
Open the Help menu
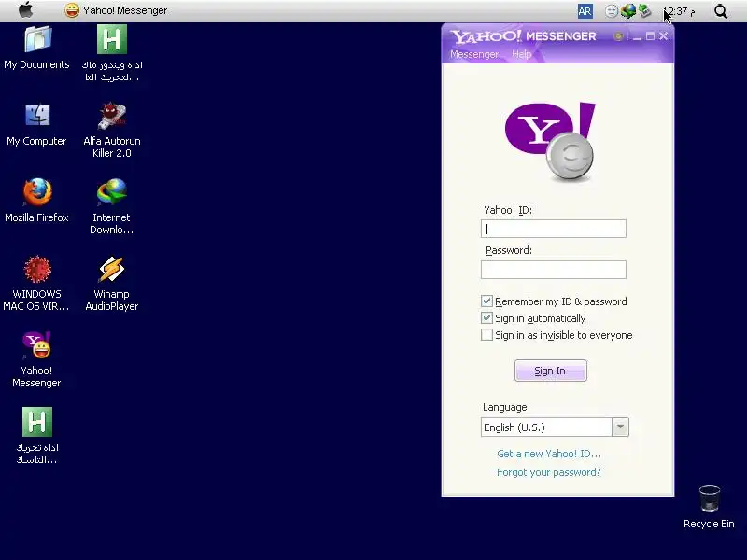(522, 54)
